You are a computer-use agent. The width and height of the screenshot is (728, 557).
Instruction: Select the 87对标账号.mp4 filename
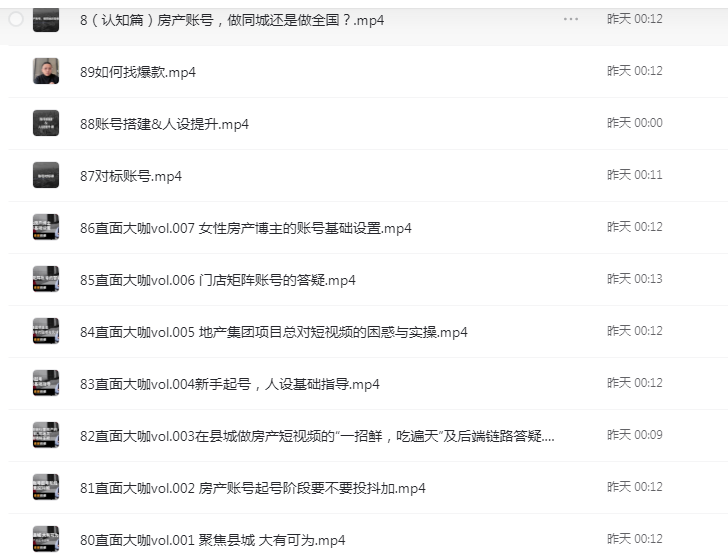[x=131, y=176]
